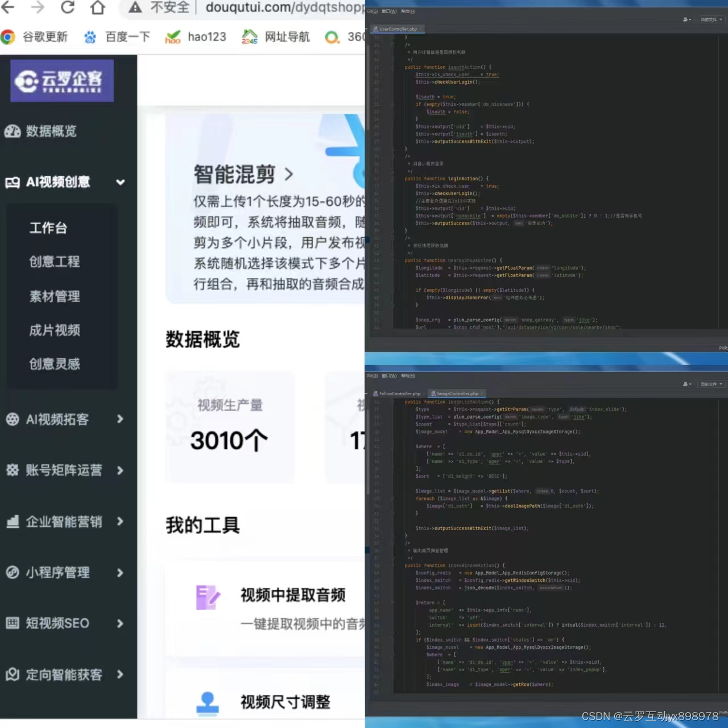Select the ImageController.php tab
728x728 pixels.
click(x=456, y=394)
